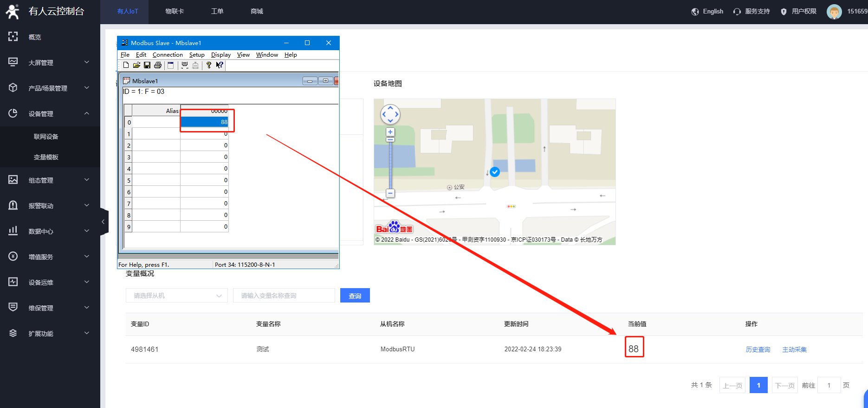Image resolution: width=868 pixels, height=408 pixels.
Task: Click the yellow question mark About icon
Action: coord(209,66)
